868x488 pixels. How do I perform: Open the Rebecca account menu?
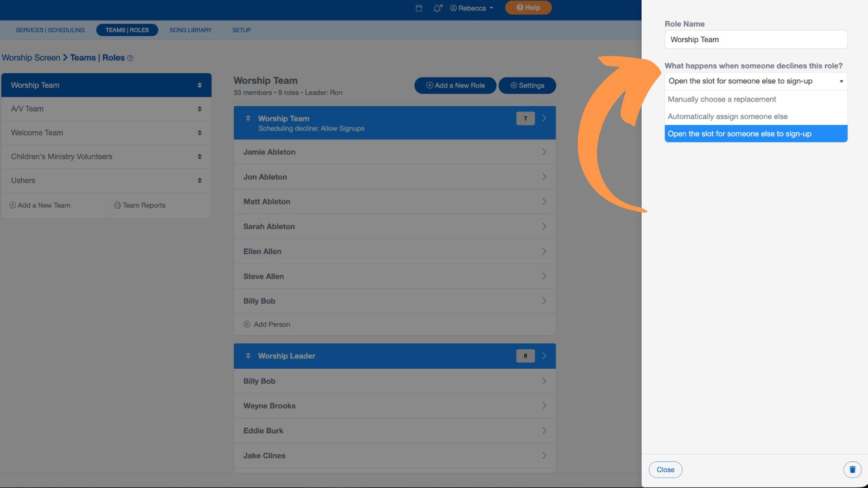[471, 8]
